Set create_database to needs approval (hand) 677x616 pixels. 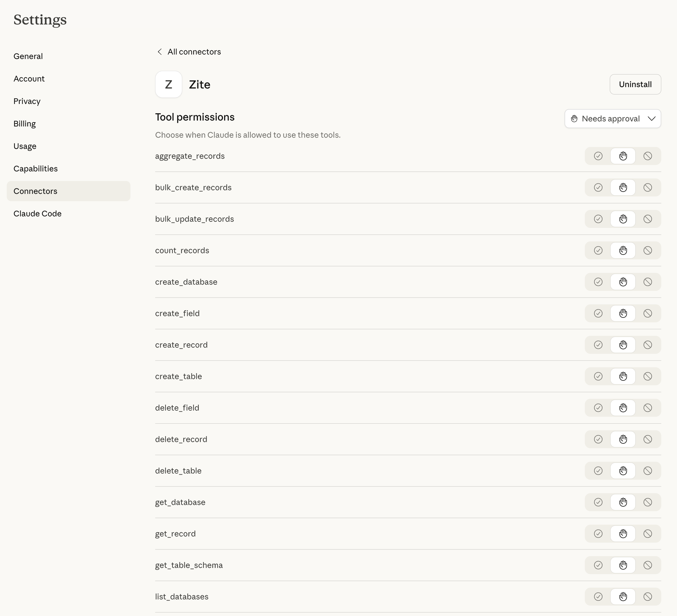623,282
